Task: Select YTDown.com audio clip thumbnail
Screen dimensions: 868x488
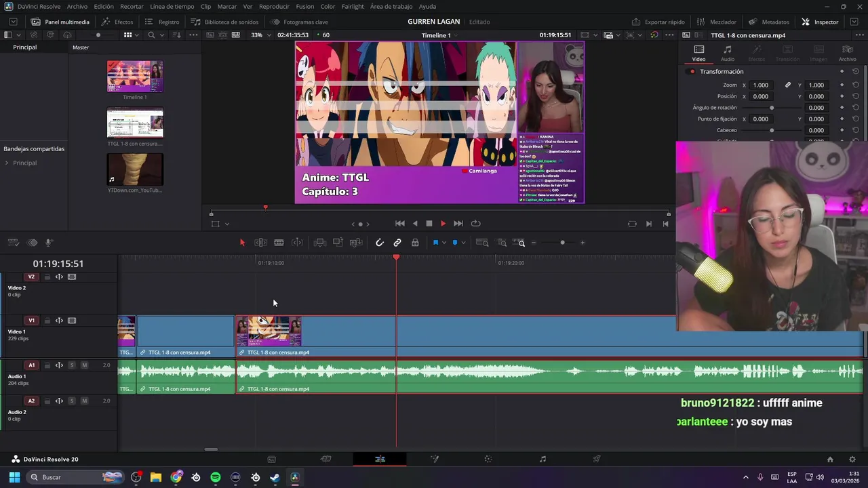Action: pos(135,169)
